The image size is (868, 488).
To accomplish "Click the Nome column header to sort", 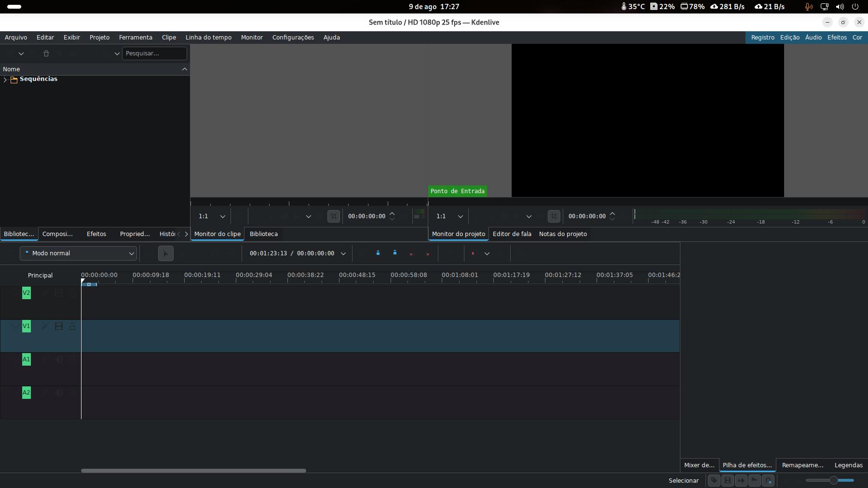I will 95,69.
